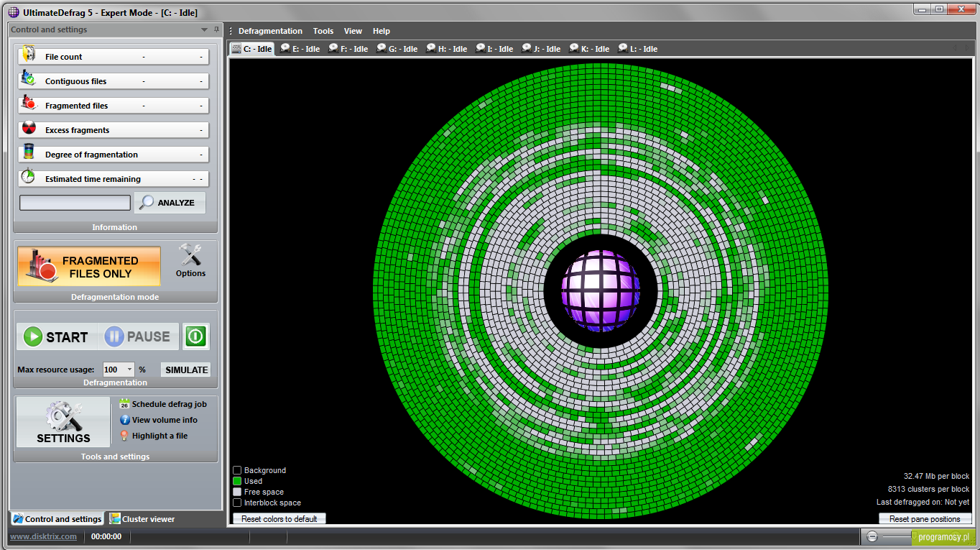Screen dimensions: 980x550
Task: Switch to the I: - Idle drive tab
Action: click(494, 49)
